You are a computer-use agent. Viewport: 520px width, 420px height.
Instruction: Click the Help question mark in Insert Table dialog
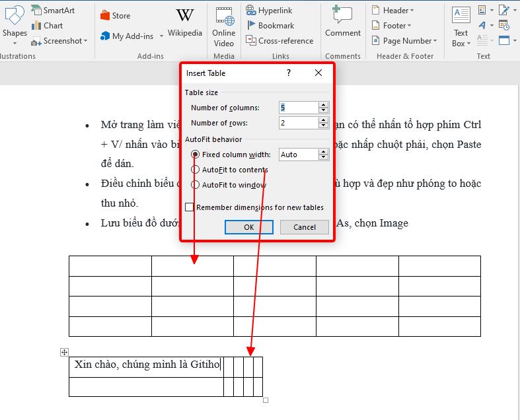tap(289, 73)
